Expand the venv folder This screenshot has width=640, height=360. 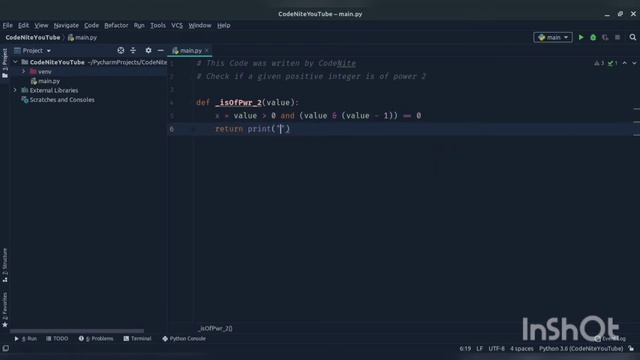coord(24,71)
